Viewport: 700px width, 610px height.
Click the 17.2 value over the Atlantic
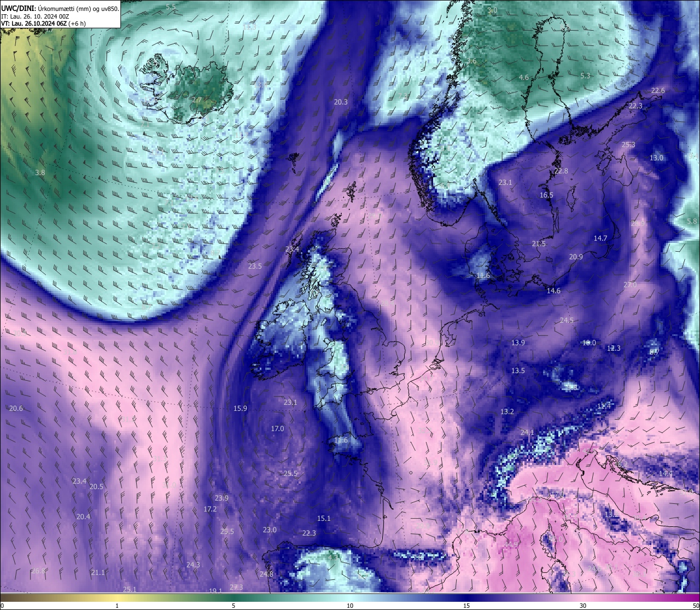coord(210,509)
